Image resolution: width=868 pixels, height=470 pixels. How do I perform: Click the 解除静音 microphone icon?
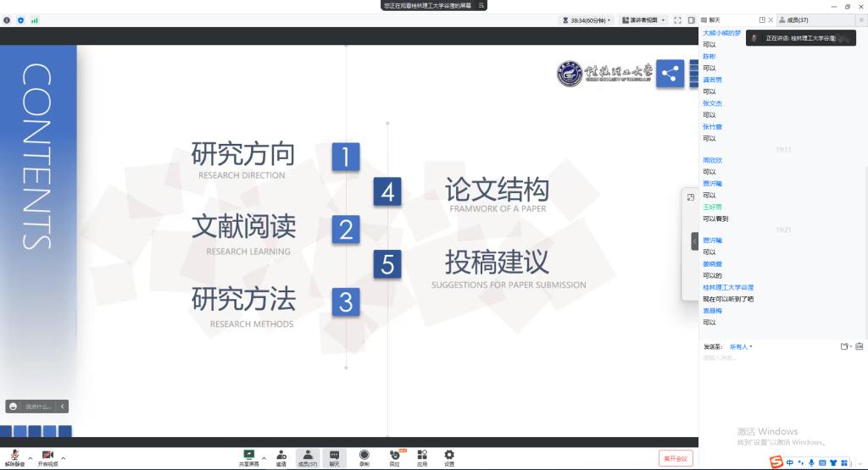[x=15, y=456]
